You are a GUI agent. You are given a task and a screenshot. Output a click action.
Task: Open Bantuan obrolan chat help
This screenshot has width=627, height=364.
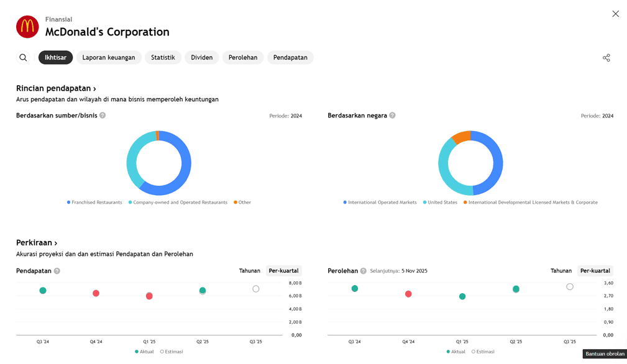604,354
